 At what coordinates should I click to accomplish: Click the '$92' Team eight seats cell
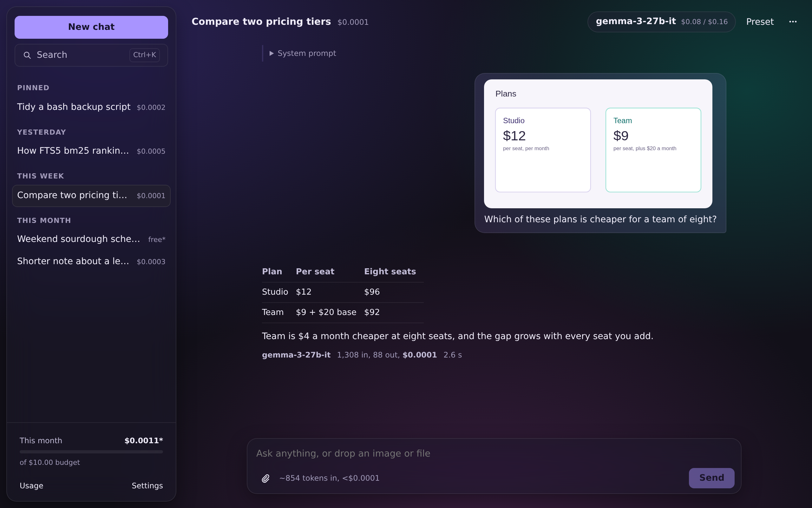click(372, 312)
